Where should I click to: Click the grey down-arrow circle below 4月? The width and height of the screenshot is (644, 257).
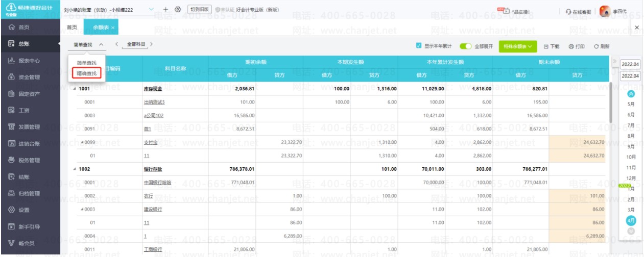631,231
